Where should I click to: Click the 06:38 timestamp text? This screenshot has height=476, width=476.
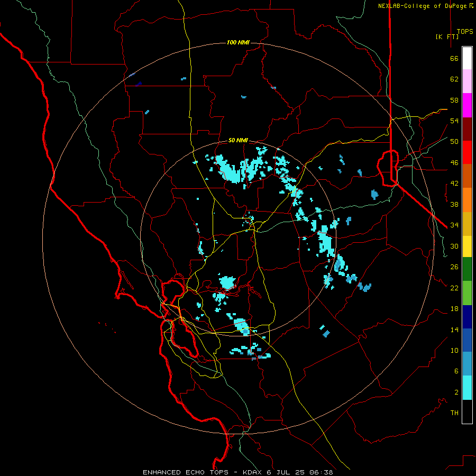point(321,472)
